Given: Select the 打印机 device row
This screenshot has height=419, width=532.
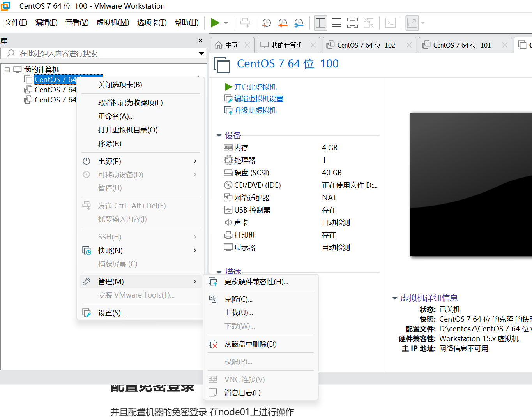Looking at the screenshot, I should (301, 235).
